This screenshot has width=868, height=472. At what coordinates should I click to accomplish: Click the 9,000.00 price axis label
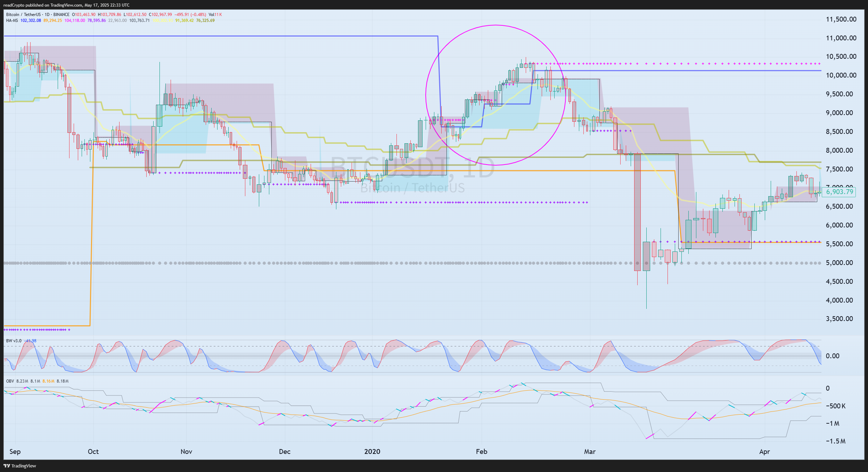(839, 113)
